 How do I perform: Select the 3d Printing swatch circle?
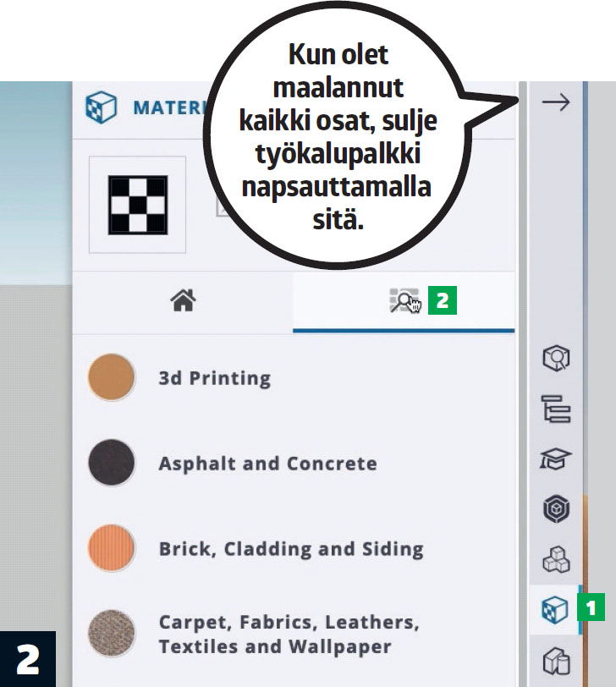[x=112, y=377]
